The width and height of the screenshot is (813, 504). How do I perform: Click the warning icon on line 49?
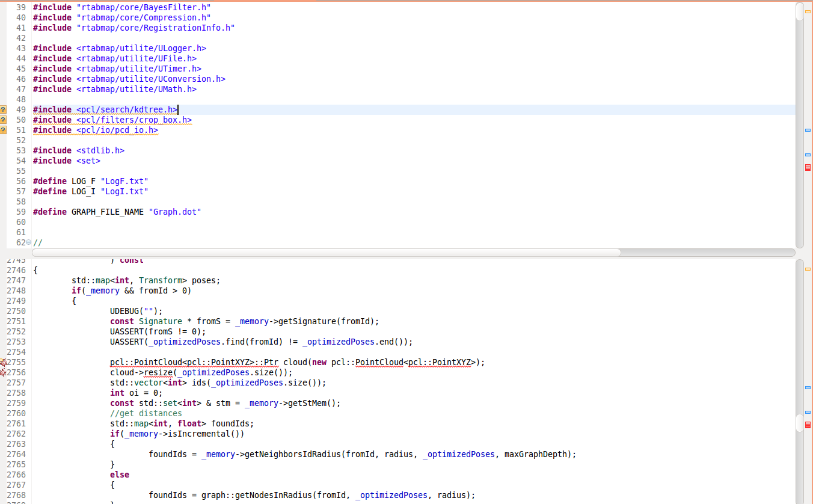[x=3, y=109]
